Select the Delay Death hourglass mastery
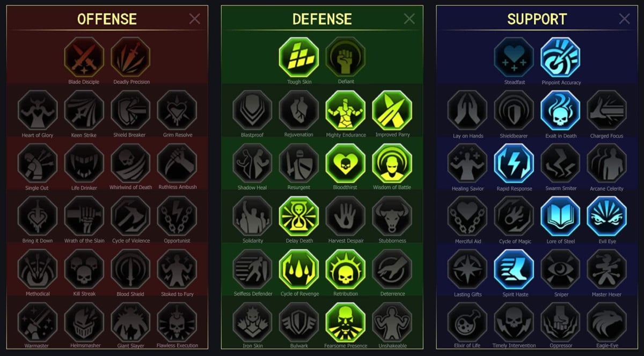 [x=299, y=216]
